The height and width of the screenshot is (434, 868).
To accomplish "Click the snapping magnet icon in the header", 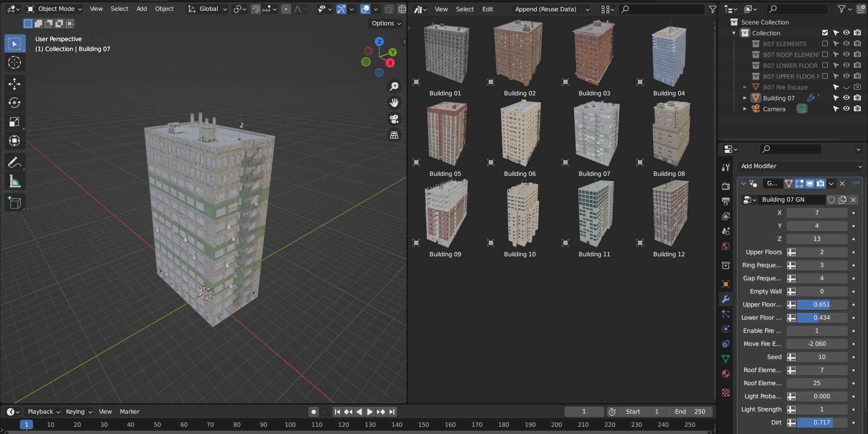I will (x=255, y=9).
